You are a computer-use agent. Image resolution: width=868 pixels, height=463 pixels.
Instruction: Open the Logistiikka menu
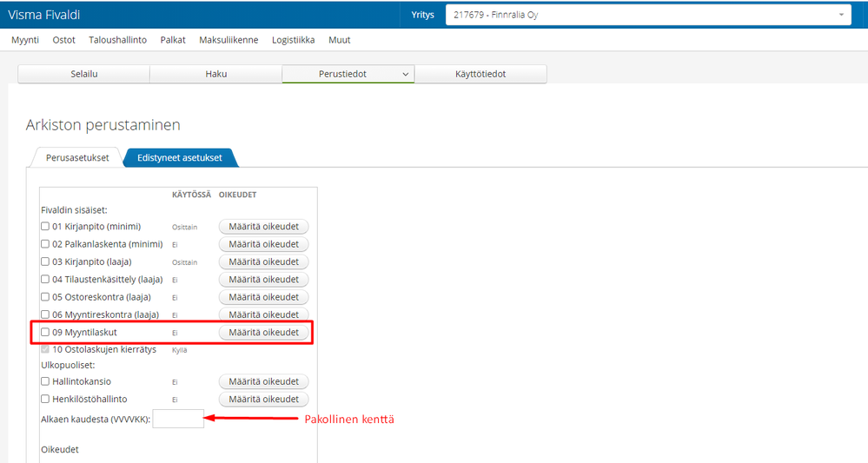294,40
